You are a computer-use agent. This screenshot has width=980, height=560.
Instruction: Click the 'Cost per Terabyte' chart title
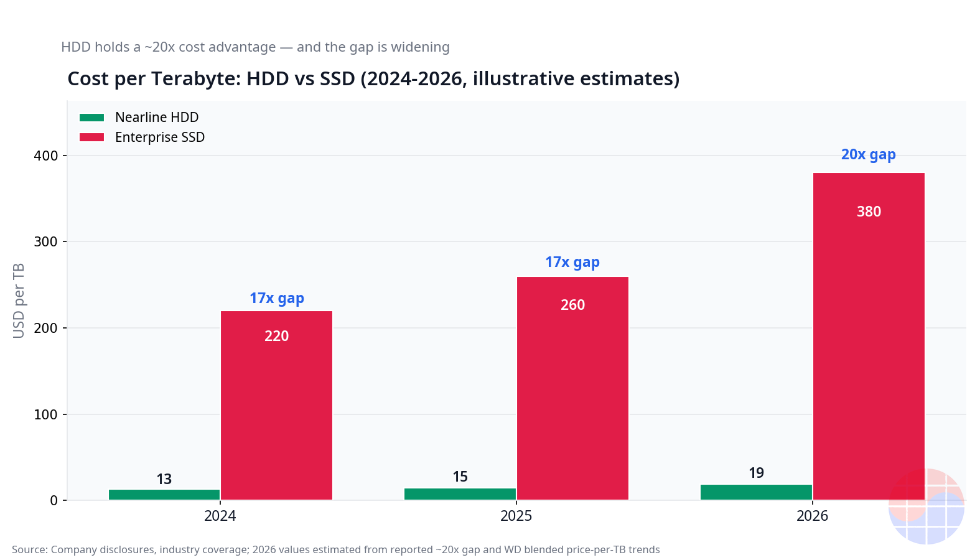point(373,79)
